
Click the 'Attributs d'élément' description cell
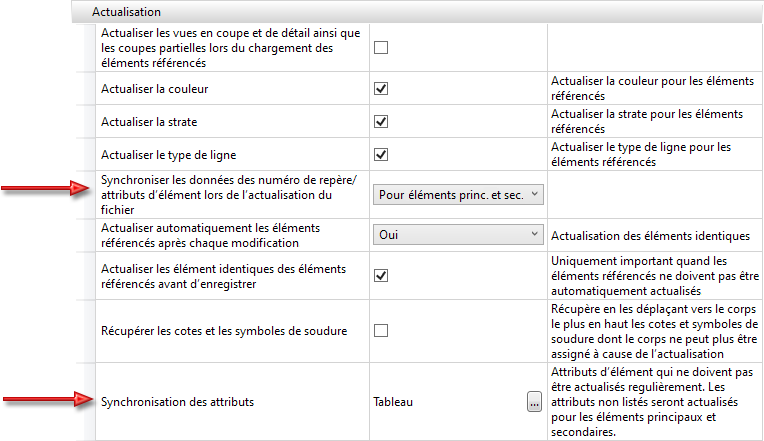[x=650, y=402]
